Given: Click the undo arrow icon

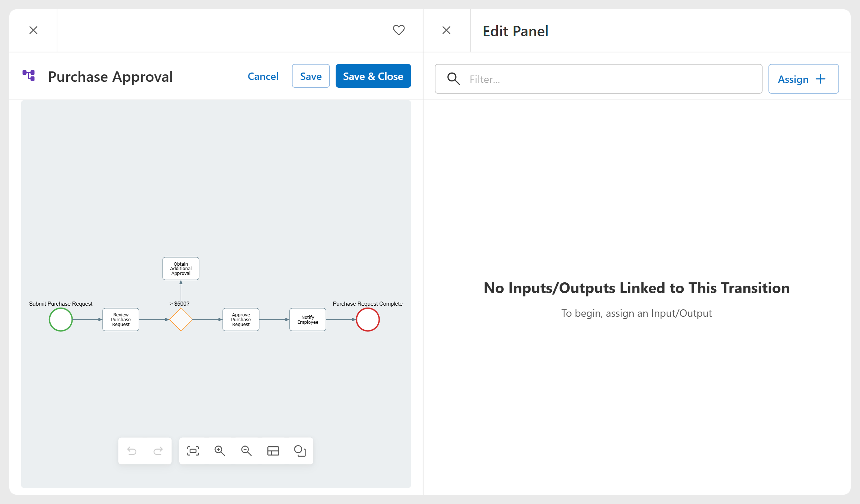Looking at the screenshot, I should [132, 451].
